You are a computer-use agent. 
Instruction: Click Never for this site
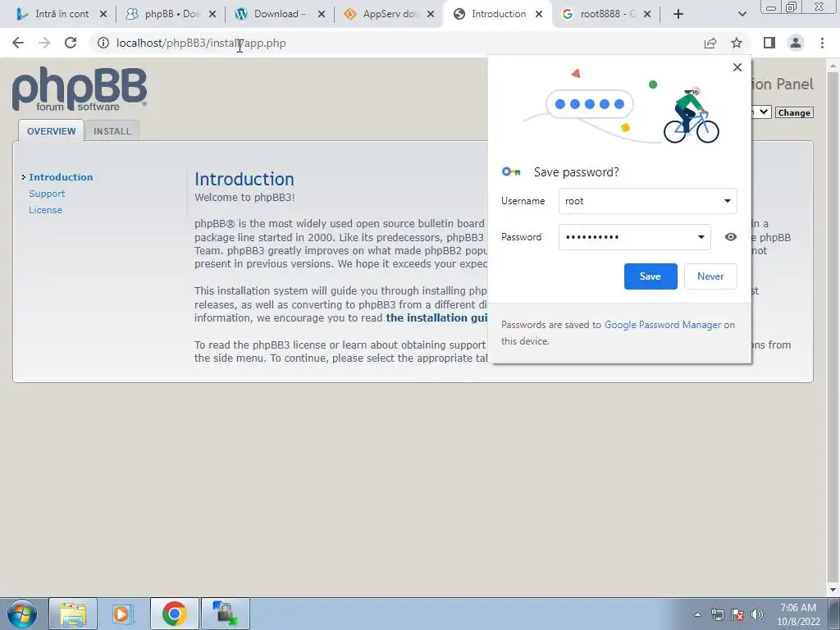pos(710,276)
